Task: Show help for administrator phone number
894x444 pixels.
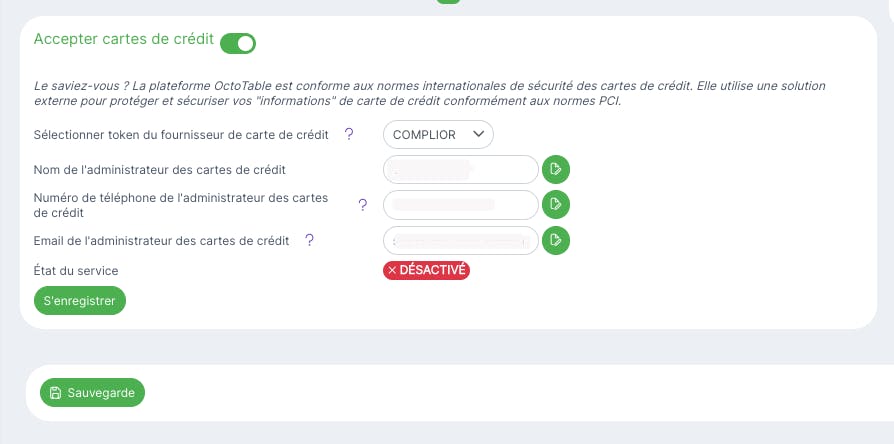Action: pyautogui.click(x=363, y=205)
